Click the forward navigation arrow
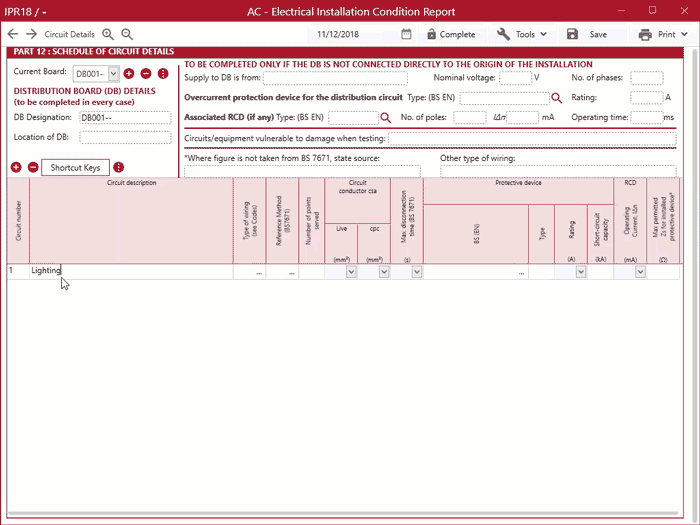The height and width of the screenshot is (525, 700). click(31, 34)
